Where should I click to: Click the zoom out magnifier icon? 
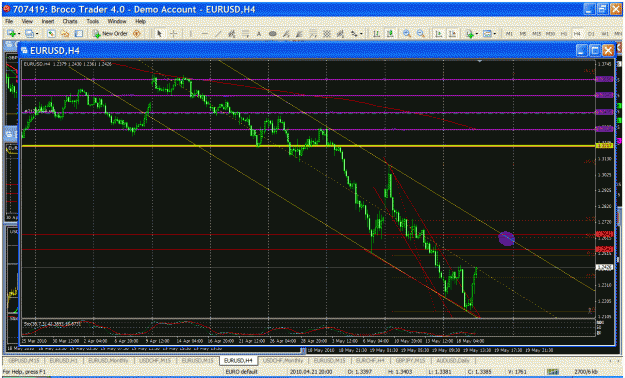[x=421, y=34]
